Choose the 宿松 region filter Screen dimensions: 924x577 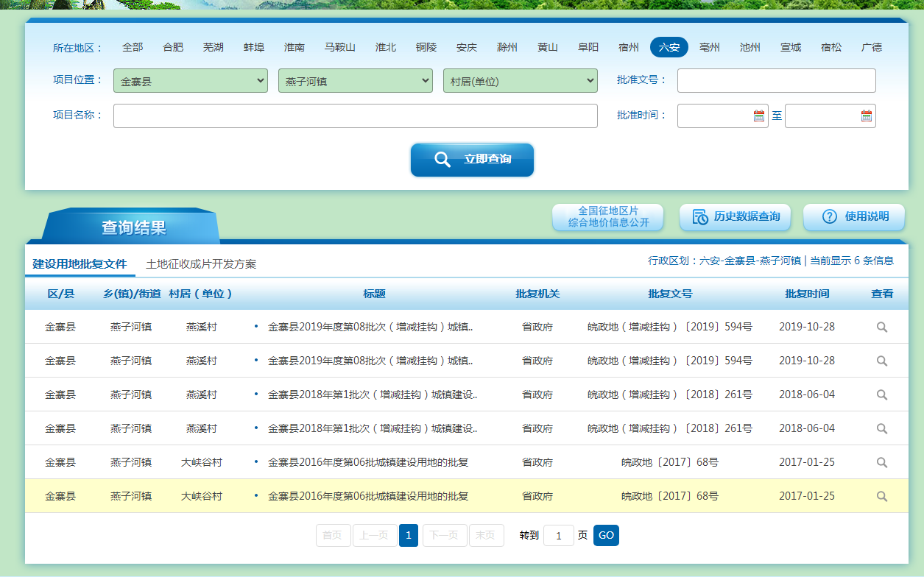[x=831, y=47]
